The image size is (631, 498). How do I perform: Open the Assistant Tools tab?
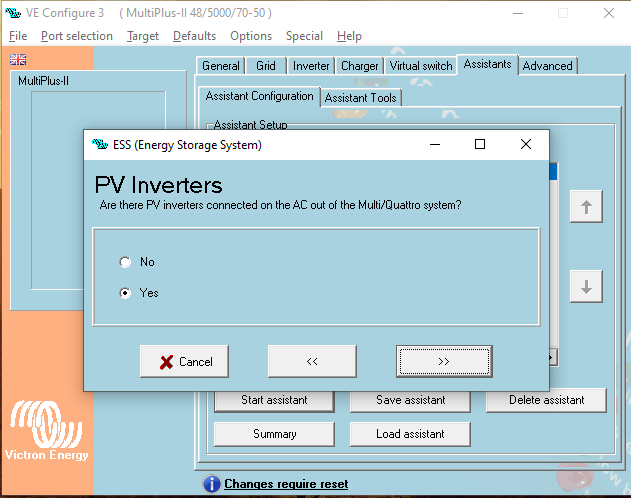click(x=361, y=97)
